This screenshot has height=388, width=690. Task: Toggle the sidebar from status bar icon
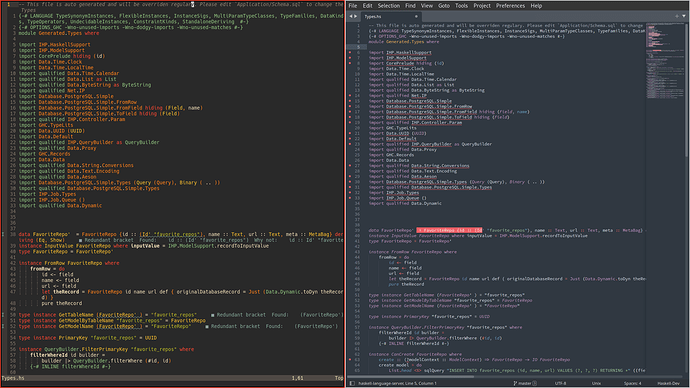coord(352,383)
